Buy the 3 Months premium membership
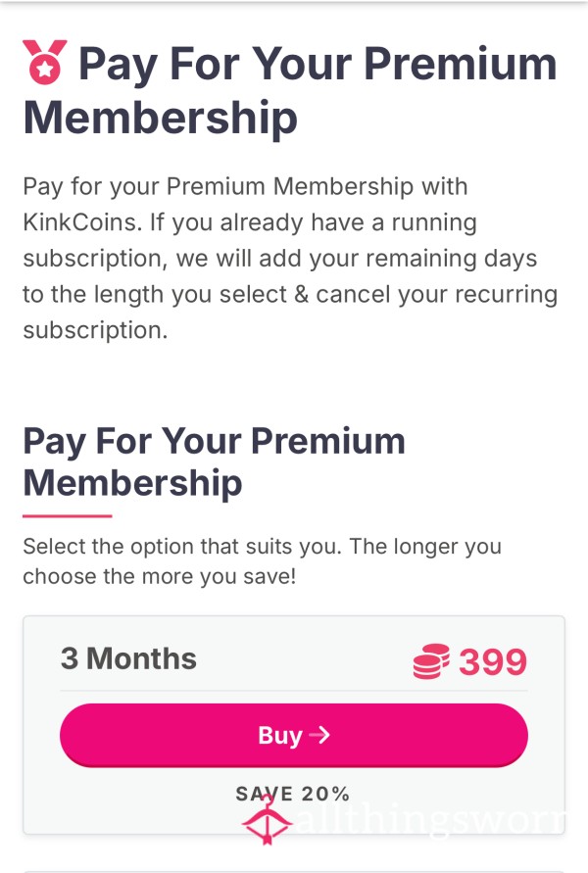The height and width of the screenshot is (873, 588). click(293, 735)
